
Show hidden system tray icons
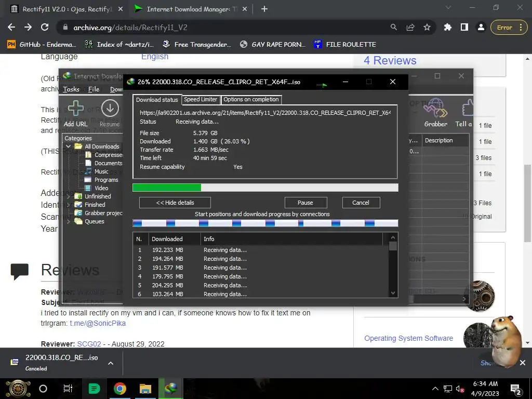point(435,389)
